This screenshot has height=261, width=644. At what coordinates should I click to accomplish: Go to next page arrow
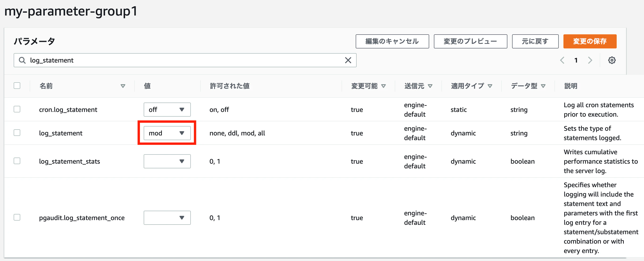tap(590, 60)
